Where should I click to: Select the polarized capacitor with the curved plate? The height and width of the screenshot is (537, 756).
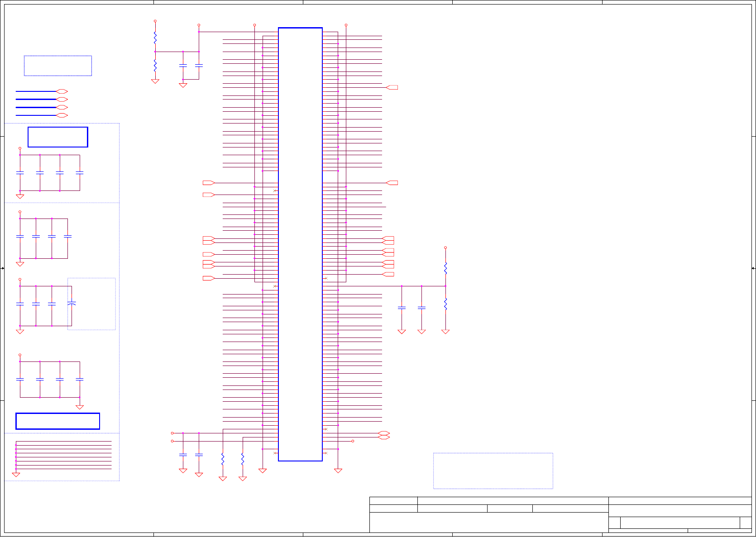point(72,304)
